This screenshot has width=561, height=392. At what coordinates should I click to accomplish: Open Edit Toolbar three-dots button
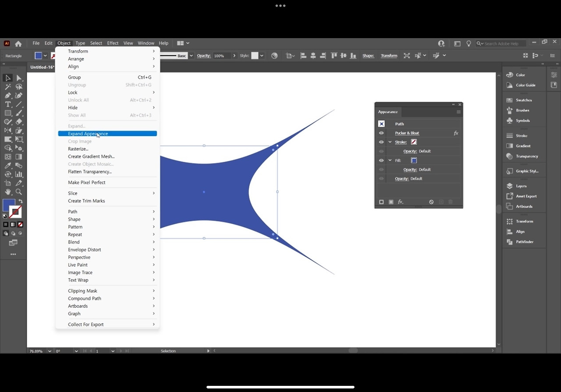tap(13, 254)
